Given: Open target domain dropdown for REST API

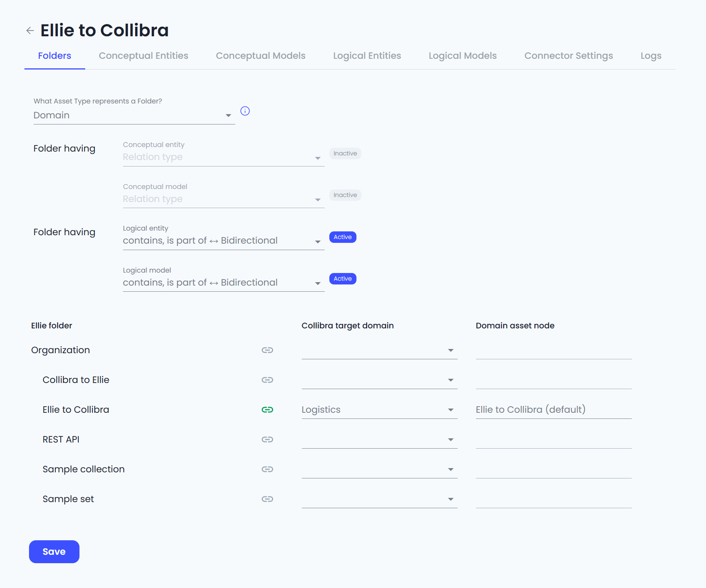Looking at the screenshot, I should (x=379, y=440).
